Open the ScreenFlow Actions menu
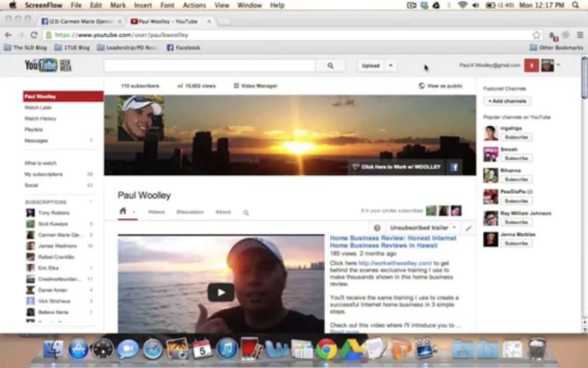588x368 pixels. click(x=194, y=5)
